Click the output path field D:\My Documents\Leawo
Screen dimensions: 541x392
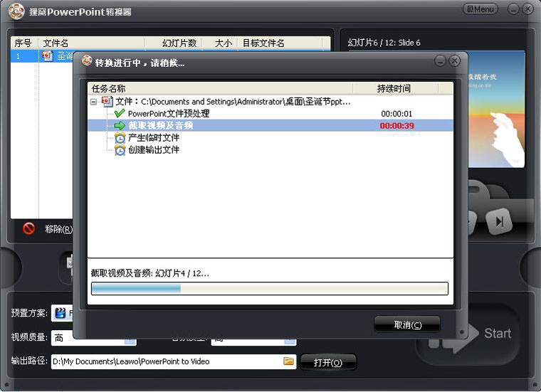click(x=174, y=361)
